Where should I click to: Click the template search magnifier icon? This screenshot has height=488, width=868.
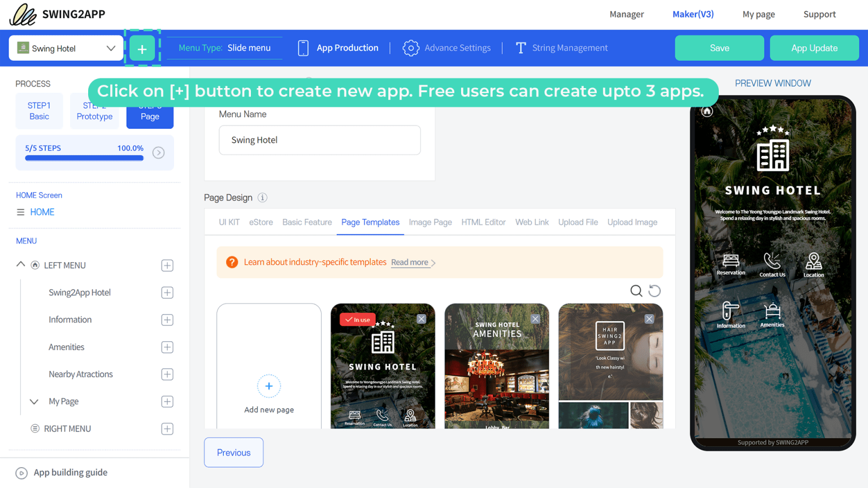[x=636, y=290]
